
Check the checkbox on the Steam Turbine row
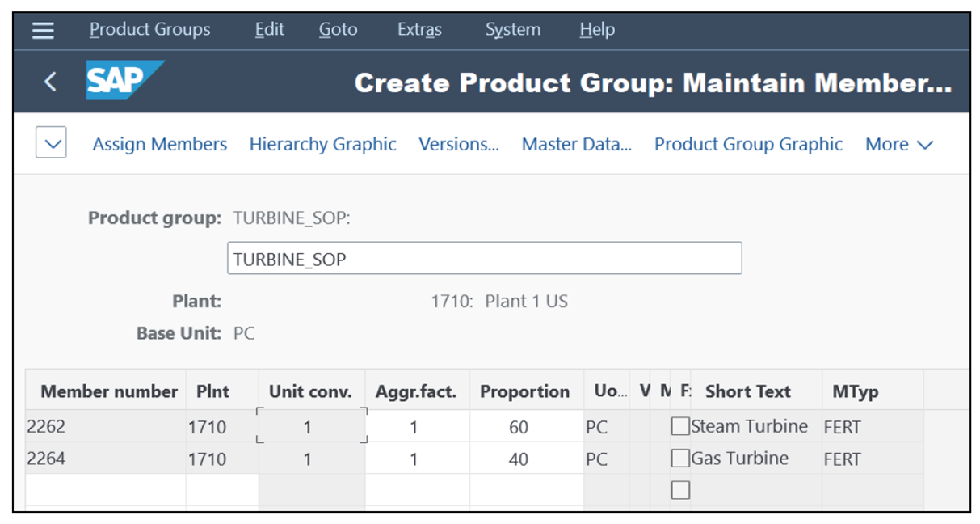681,425
